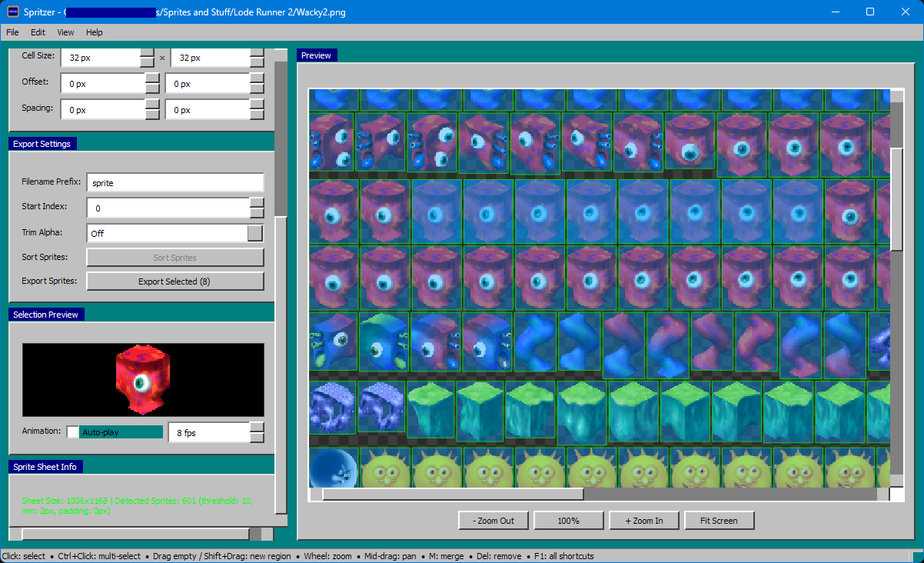Increase the vertical Offset value
Screen dimensions: 924x563
coord(257,78)
